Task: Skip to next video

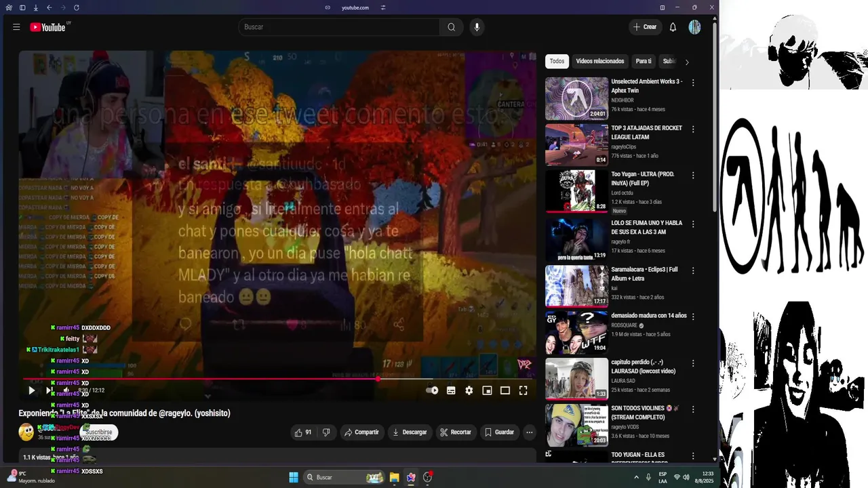Action: pos(49,390)
